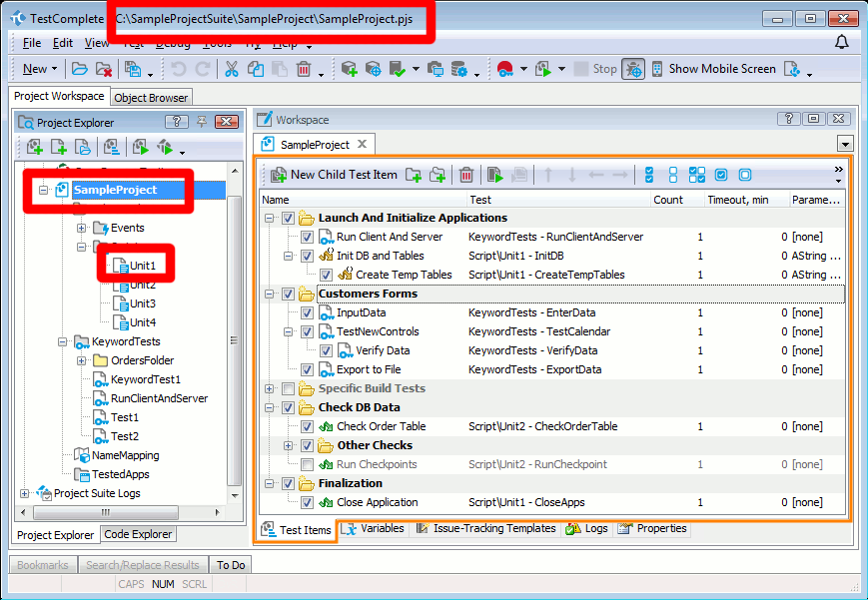This screenshot has width=868, height=600.
Task: Pin the Project Explorer panel with pushpin icon
Action: point(201,122)
